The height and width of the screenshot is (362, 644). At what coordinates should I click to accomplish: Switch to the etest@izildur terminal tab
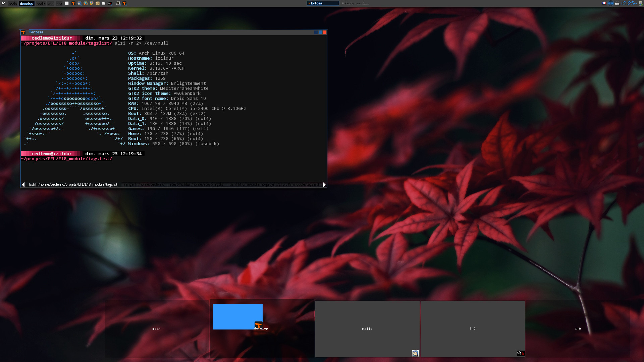[x=197, y=184]
